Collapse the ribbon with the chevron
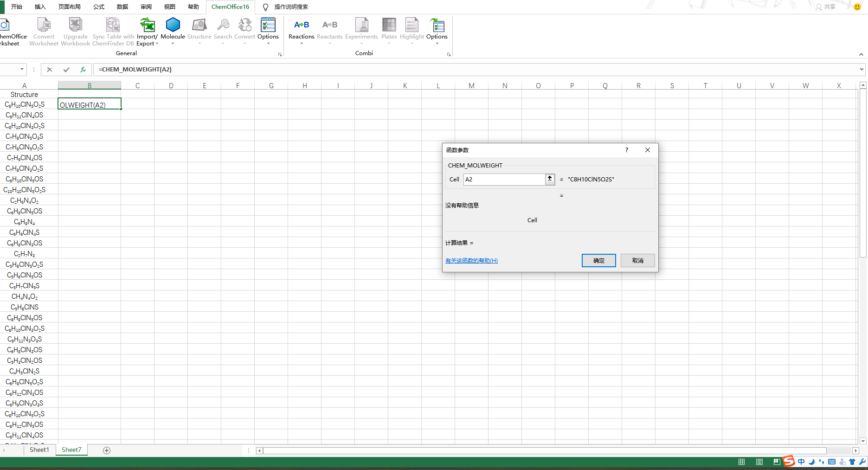The image size is (868, 470). pos(862,54)
